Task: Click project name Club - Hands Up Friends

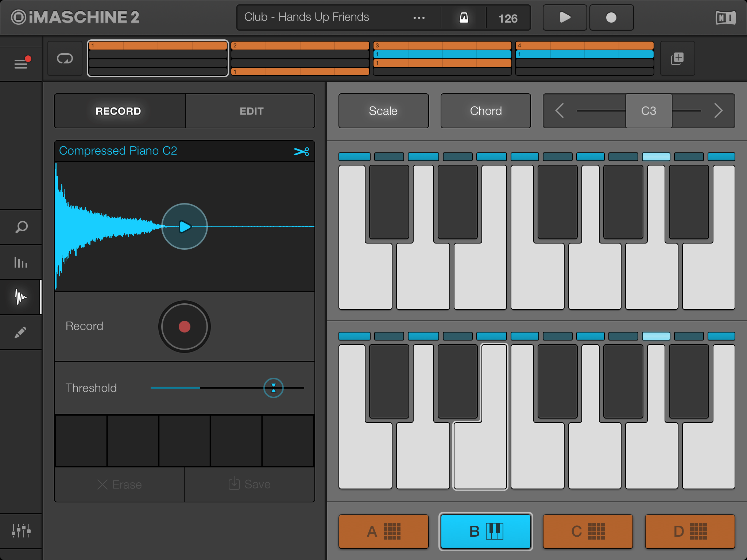Action: coord(307,17)
